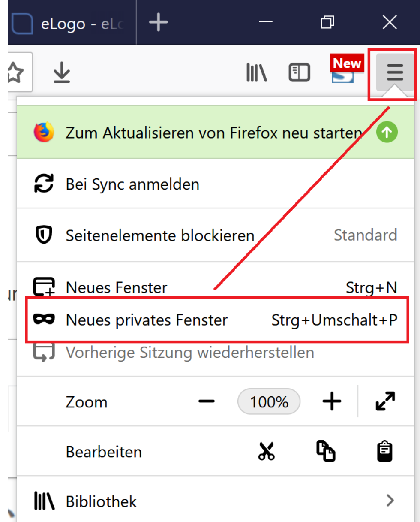Zoom in with the plus button
Screen dimensions: 420x522
point(332,402)
